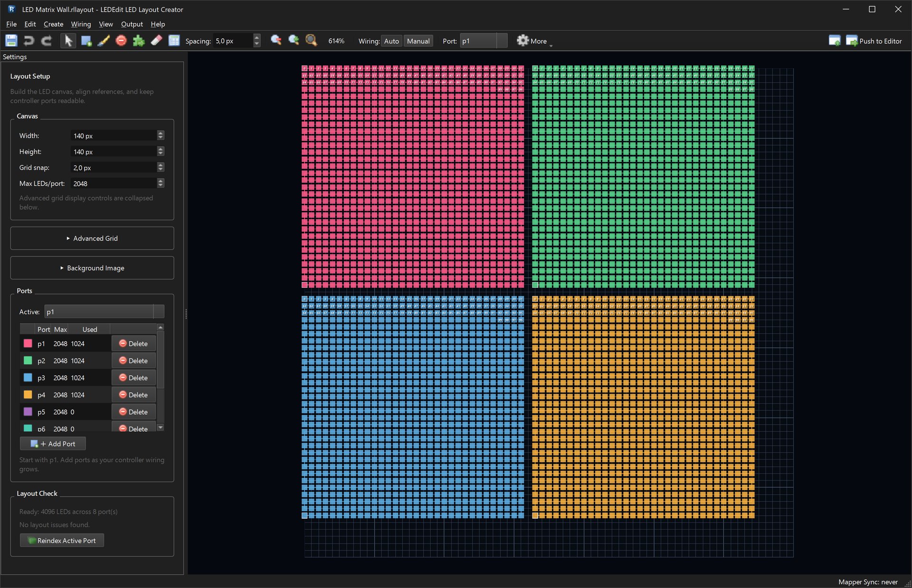Click the Add Port button

pos(53,444)
